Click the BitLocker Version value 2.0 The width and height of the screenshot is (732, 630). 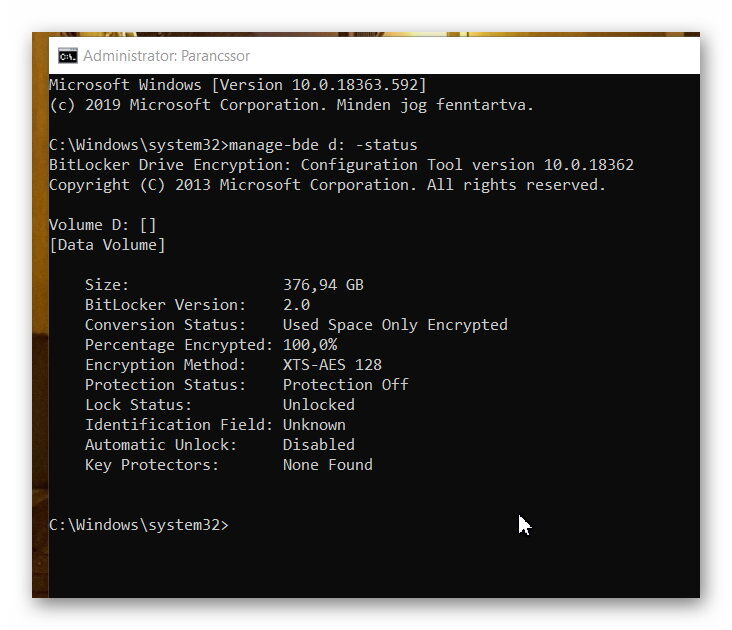[x=296, y=305]
